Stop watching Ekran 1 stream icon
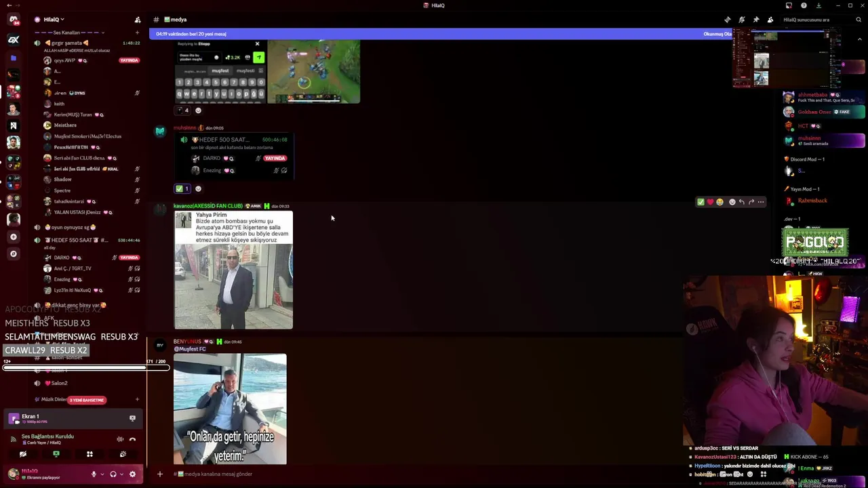The height and width of the screenshot is (488, 868). point(132,419)
